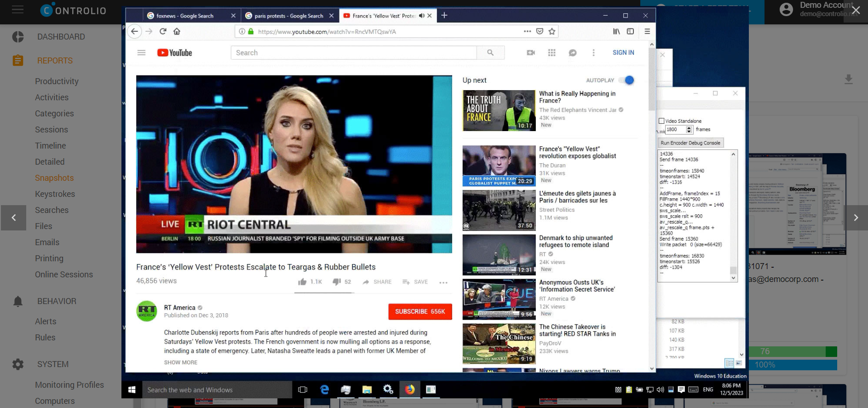Open the browser page actions ellipsis menu
Image resolution: width=868 pixels, height=408 pixels.
click(x=527, y=31)
